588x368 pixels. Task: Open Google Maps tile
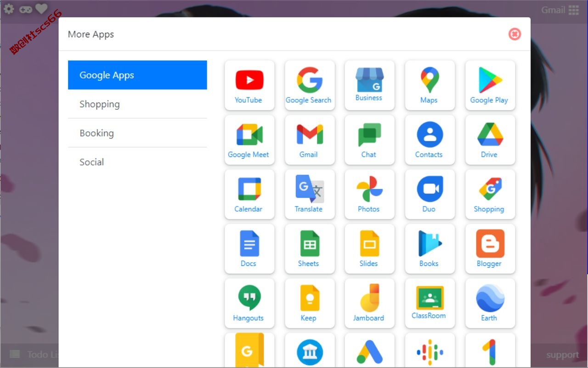tap(430, 86)
